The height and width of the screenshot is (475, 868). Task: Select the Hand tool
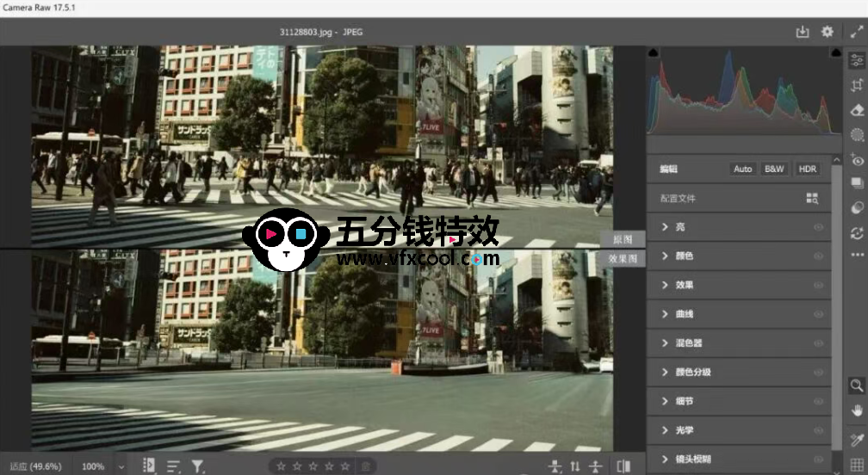856,410
